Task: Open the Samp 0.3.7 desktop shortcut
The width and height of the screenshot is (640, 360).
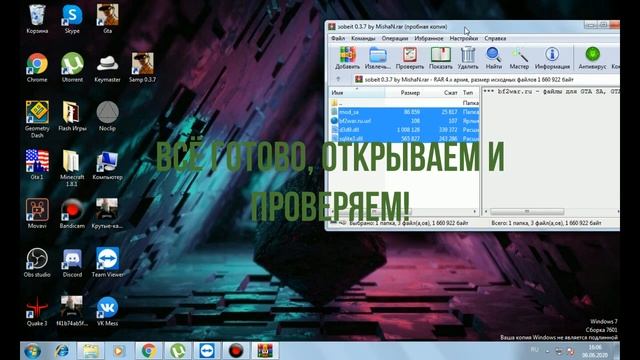Action: pos(142,68)
